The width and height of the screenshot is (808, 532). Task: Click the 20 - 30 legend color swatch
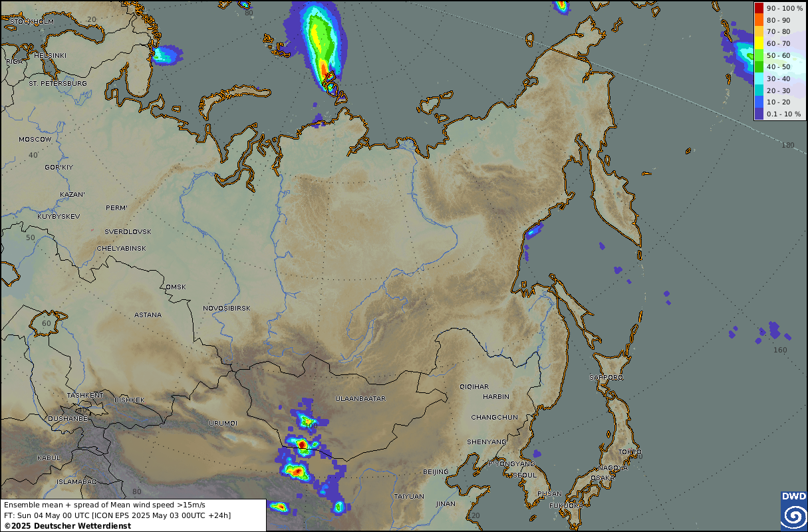point(759,90)
